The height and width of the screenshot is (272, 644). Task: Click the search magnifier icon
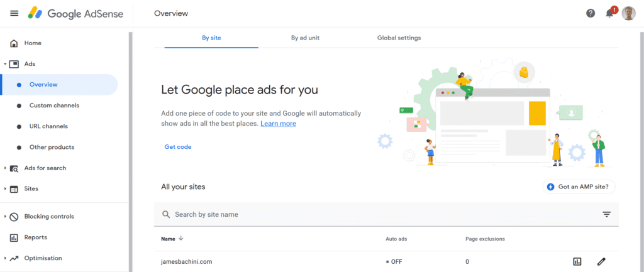point(166,214)
